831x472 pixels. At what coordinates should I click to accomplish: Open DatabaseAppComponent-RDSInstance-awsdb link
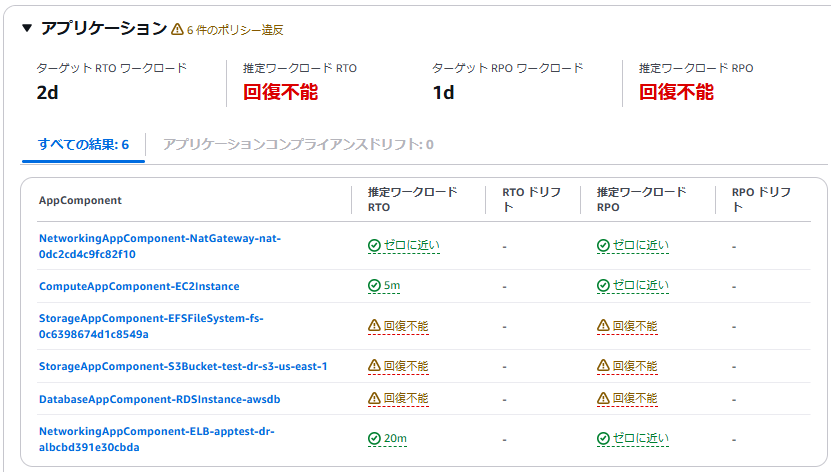pyautogui.click(x=160, y=399)
